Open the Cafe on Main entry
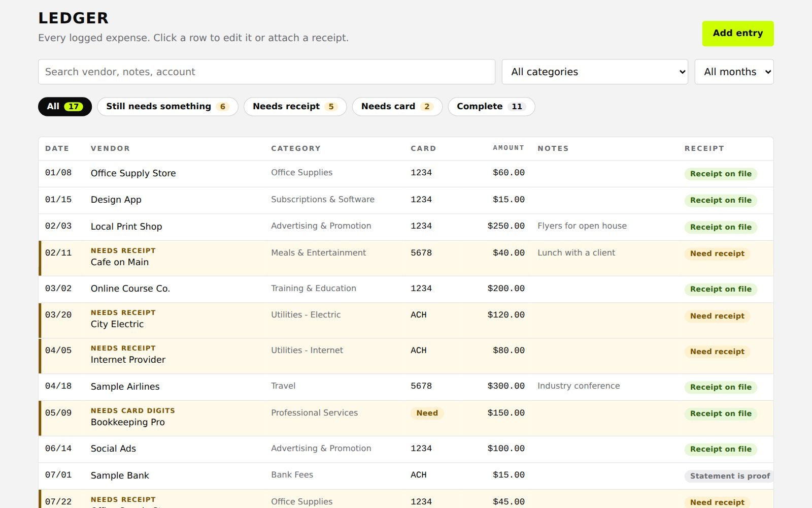812x508 pixels. click(x=406, y=258)
